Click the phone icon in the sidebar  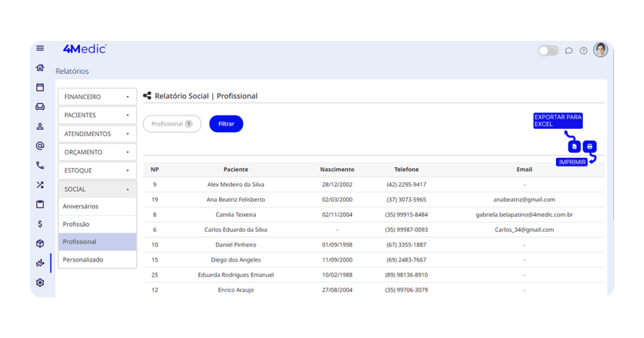point(40,165)
